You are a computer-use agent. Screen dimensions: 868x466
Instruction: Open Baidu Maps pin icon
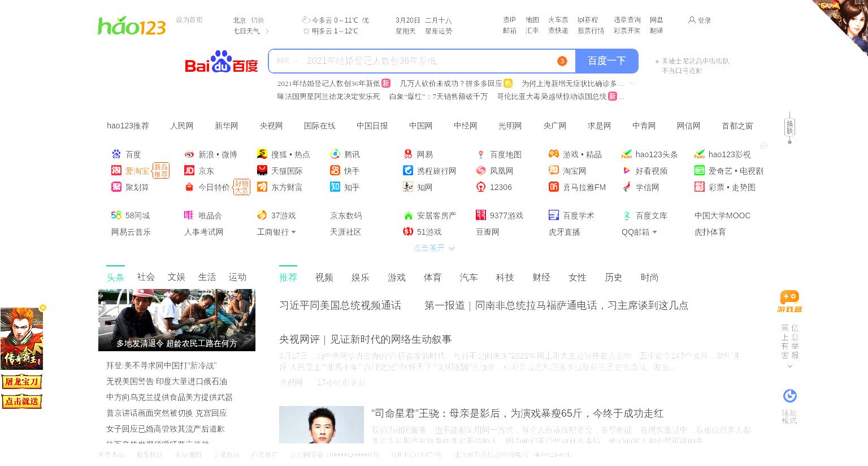[x=481, y=154]
